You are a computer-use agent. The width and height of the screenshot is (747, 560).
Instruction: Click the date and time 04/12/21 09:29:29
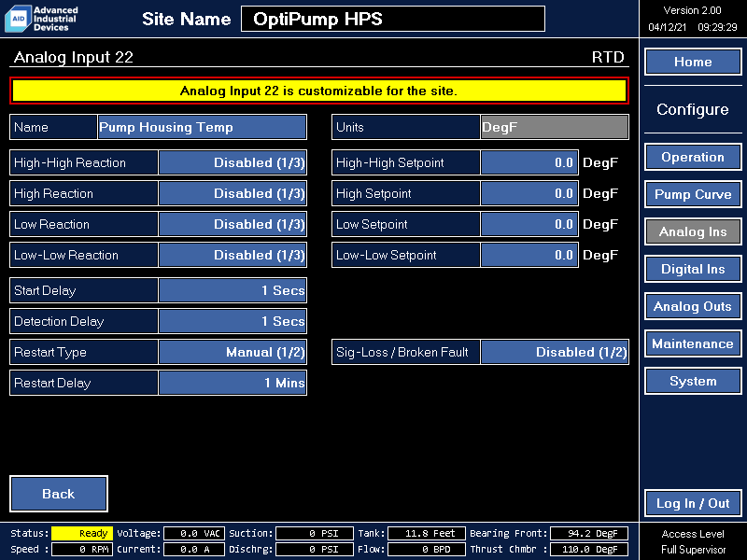point(692,27)
